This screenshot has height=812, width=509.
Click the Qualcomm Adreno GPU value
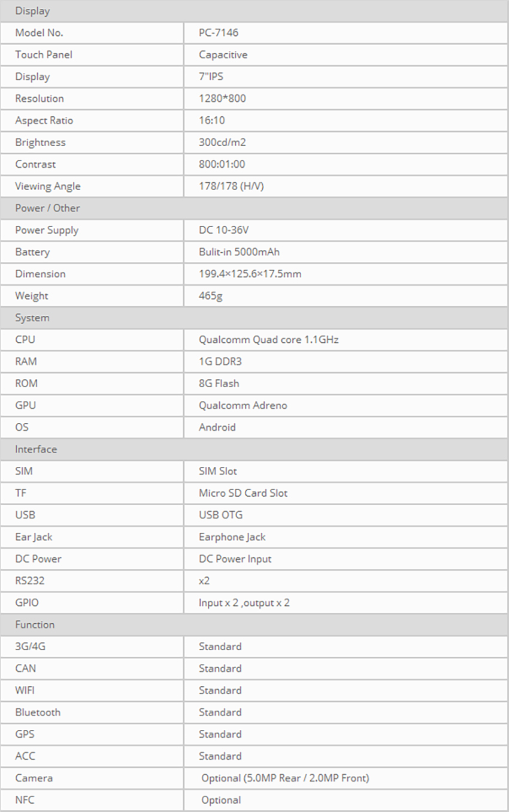[x=243, y=405]
